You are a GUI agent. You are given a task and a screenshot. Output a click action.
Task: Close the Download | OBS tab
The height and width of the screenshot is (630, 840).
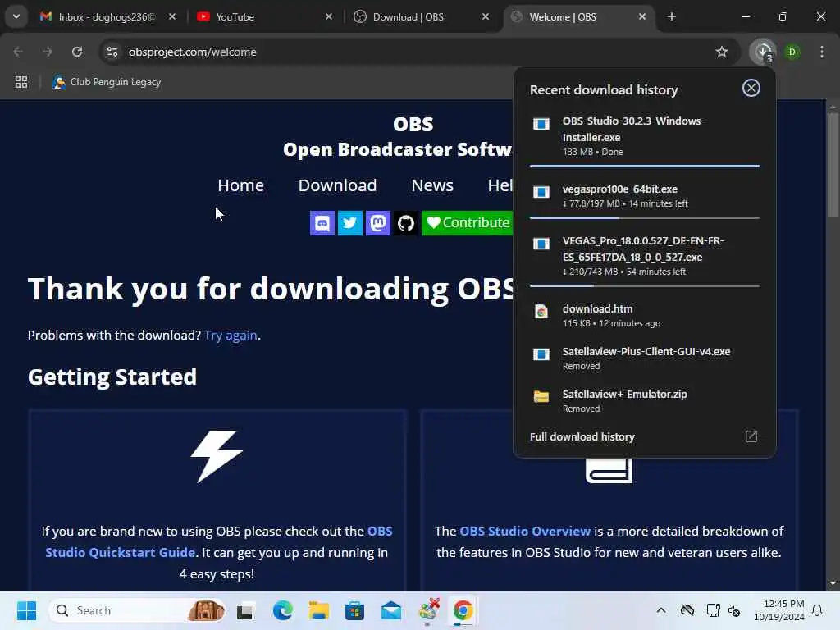click(486, 17)
